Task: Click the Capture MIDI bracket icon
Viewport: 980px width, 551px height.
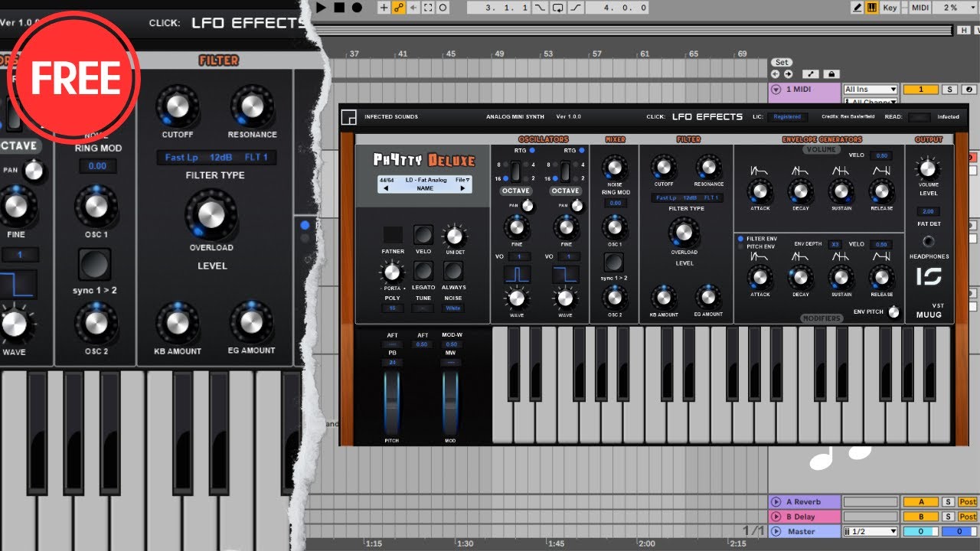Action: [428, 8]
